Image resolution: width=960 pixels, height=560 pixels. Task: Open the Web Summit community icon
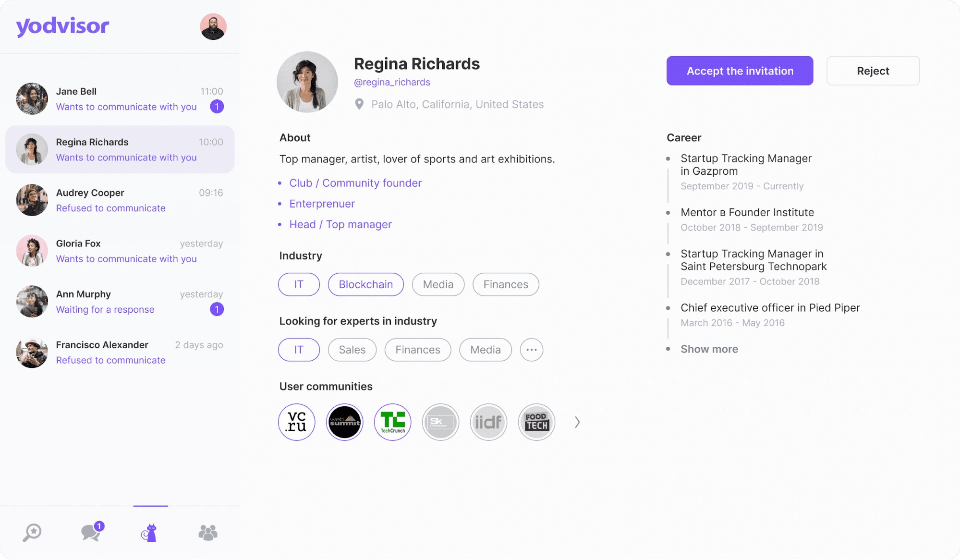[345, 422]
